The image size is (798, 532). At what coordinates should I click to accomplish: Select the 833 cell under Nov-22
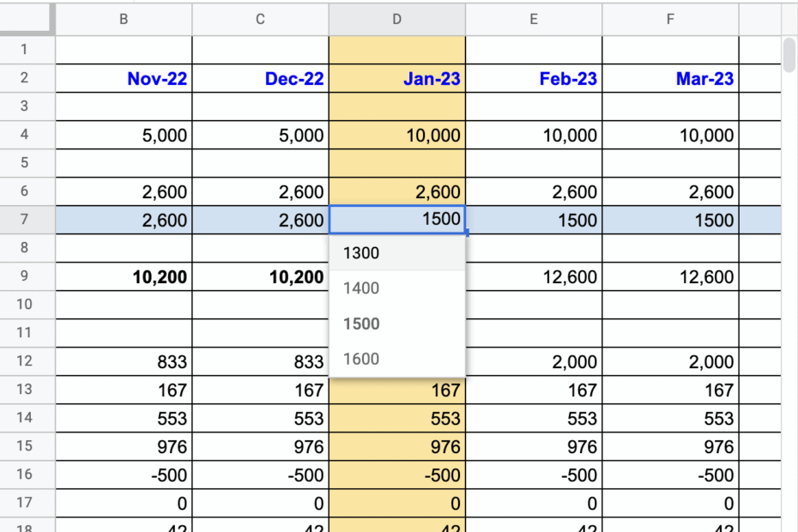tap(124, 361)
